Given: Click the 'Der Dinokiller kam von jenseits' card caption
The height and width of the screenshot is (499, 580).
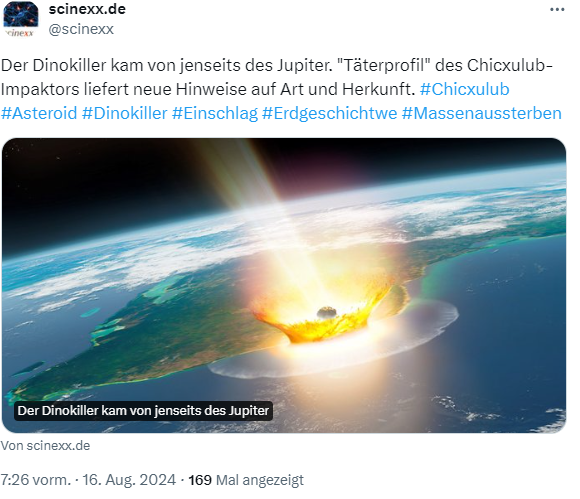Looking at the screenshot, I should click(143, 411).
